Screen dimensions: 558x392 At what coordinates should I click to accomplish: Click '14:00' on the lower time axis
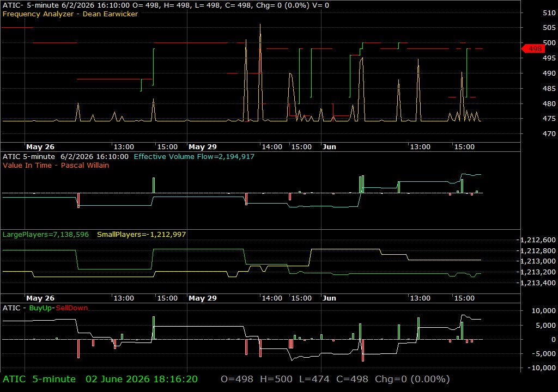(x=272, y=298)
